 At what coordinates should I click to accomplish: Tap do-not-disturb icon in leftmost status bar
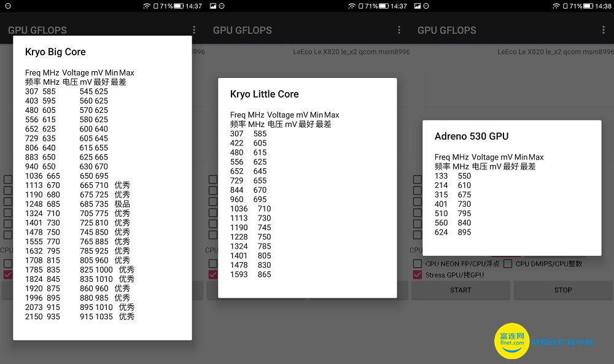pyautogui.click(x=8, y=6)
